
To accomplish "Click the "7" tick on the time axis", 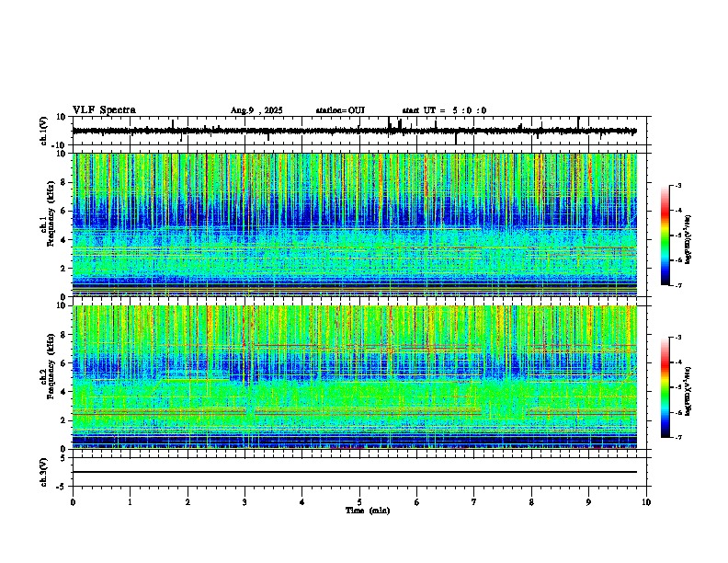I will click(474, 502).
